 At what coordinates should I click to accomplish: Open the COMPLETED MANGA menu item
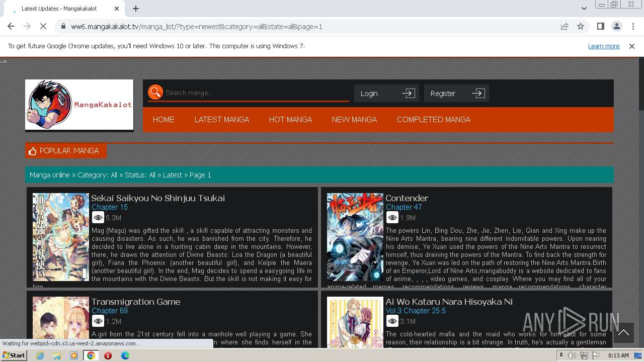434,120
